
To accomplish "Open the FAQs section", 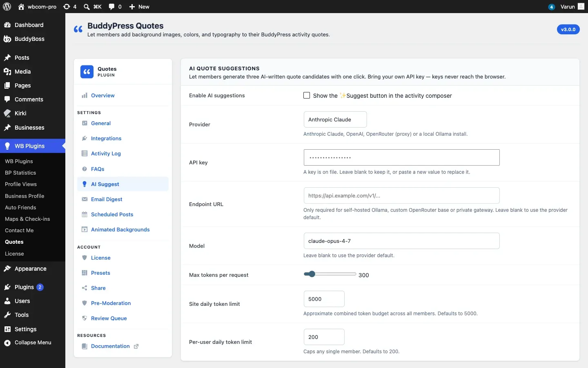I will point(123,169).
